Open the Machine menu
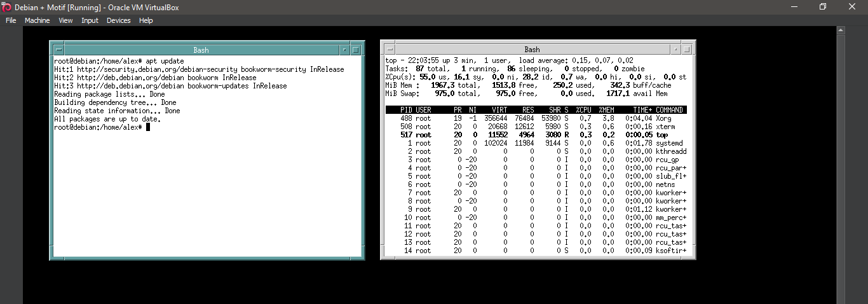 pos(37,20)
